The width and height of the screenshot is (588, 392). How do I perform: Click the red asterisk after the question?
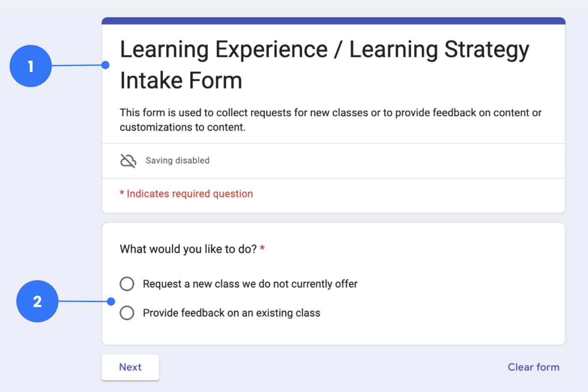(x=262, y=248)
